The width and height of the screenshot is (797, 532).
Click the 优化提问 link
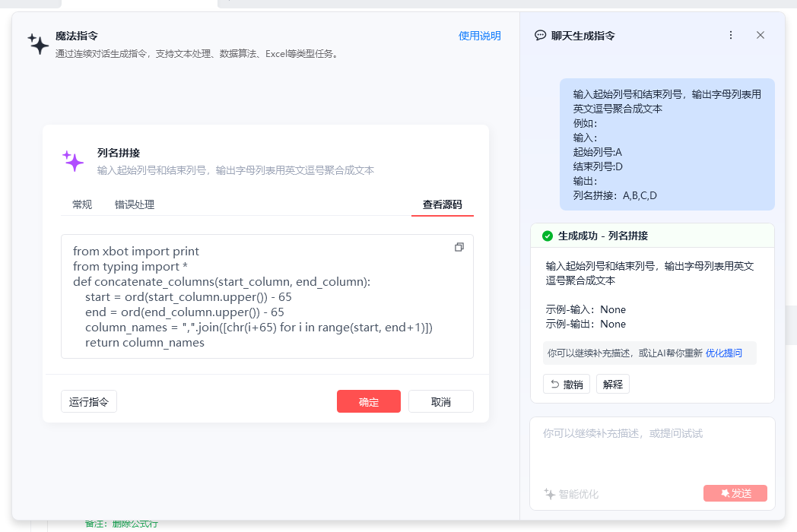724,353
